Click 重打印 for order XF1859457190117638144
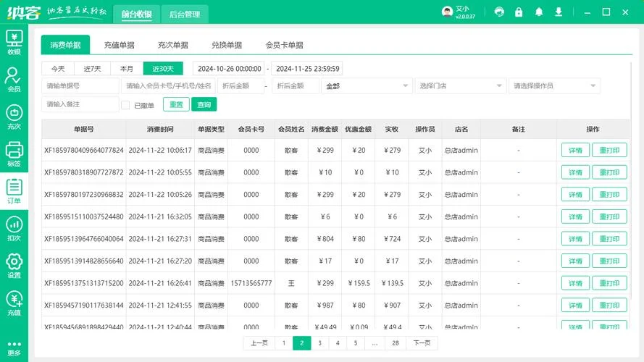The height and width of the screenshot is (362, 644). pyautogui.click(x=609, y=306)
